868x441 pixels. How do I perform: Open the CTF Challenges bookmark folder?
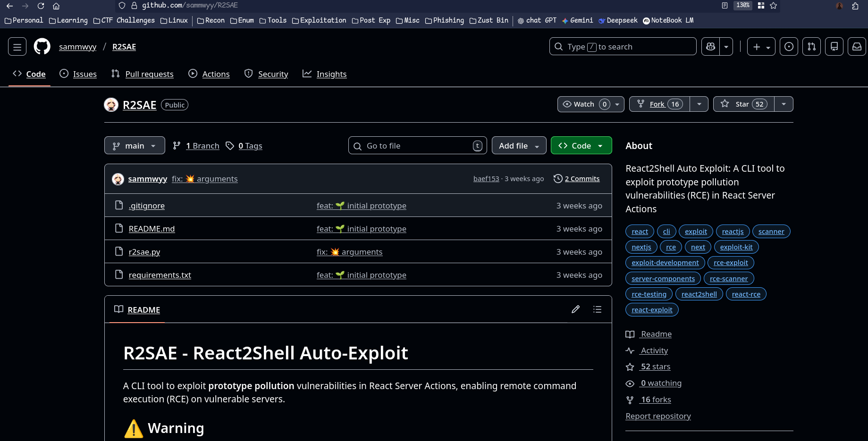124,20
